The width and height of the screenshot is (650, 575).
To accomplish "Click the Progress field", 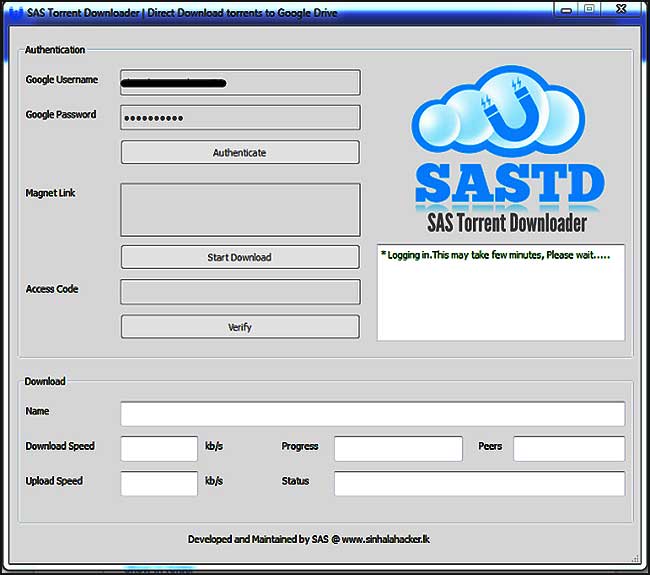I will coord(398,448).
